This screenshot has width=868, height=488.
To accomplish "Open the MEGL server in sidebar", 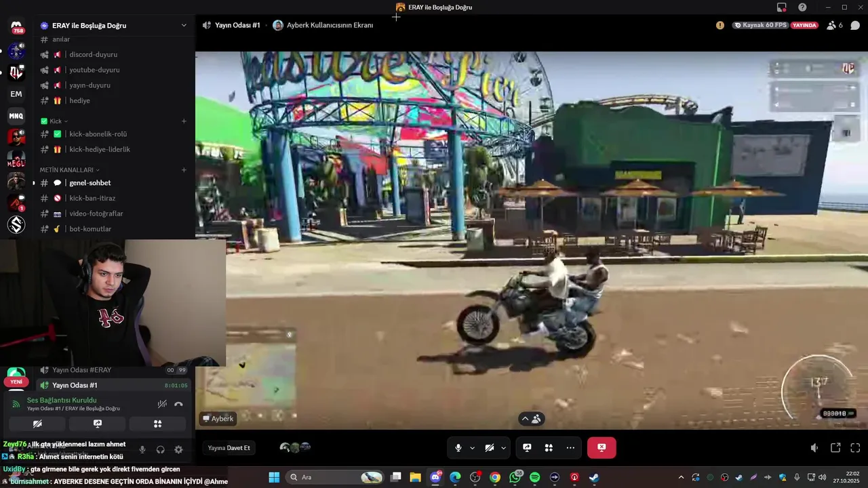I will point(16,159).
